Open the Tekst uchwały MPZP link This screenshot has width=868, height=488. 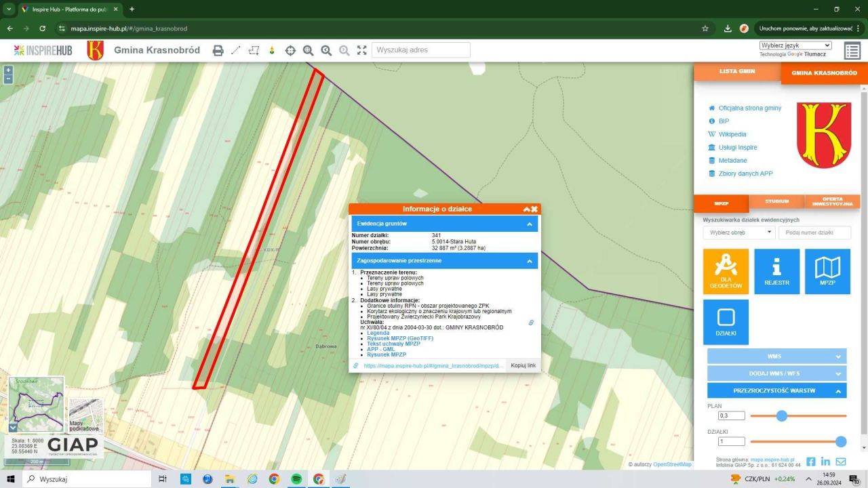click(x=393, y=344)
